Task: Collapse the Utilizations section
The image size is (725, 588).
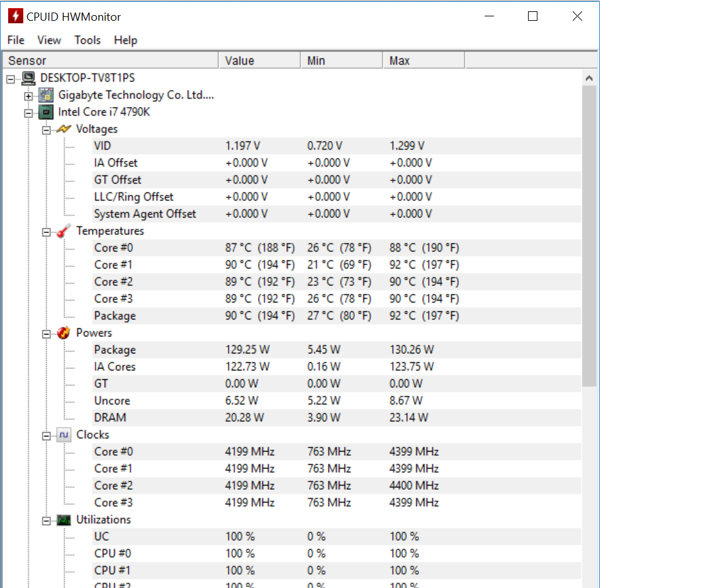Action: (x=46, y=521)
